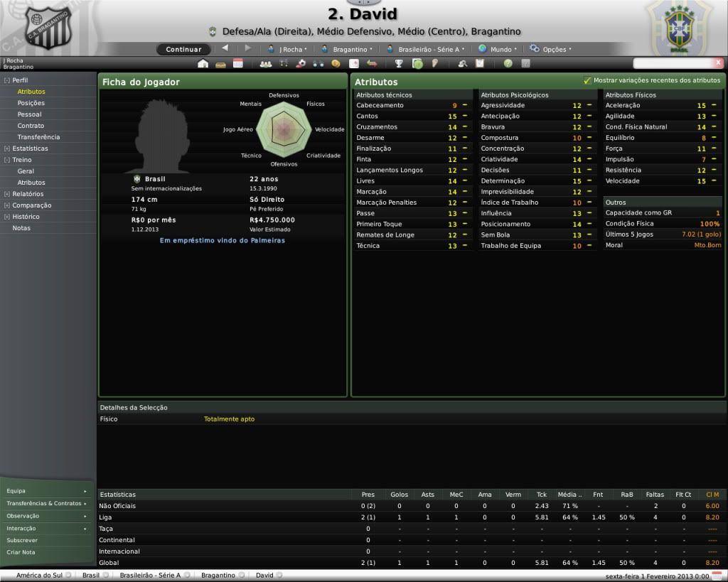Click the Bragantino club crest
728x582 pixels.
tap(48, 27)
